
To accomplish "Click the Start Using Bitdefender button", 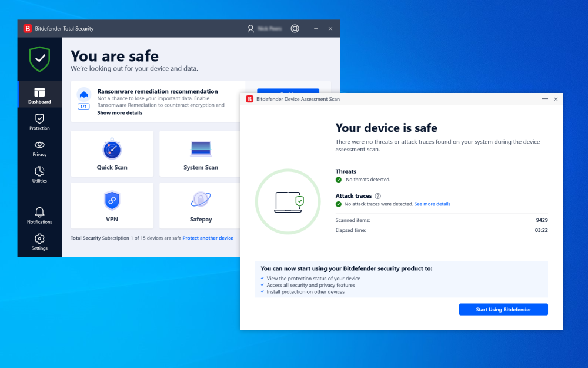I will [x=503, y=310].
